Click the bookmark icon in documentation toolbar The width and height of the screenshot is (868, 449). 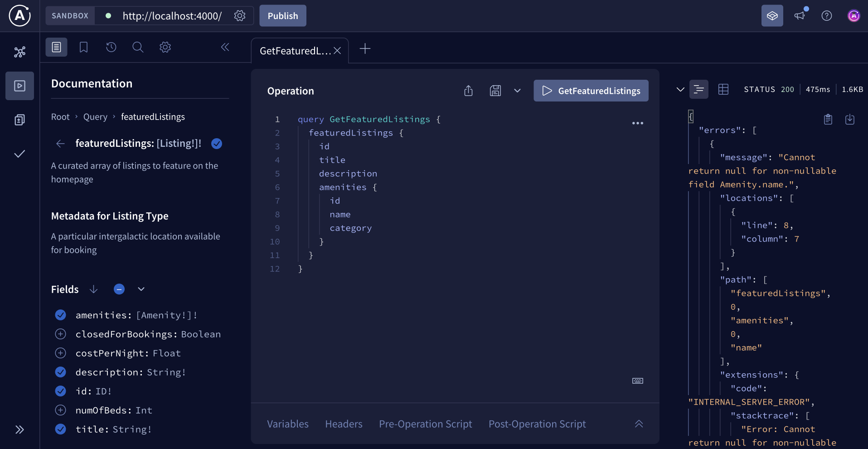coord(83,47)
